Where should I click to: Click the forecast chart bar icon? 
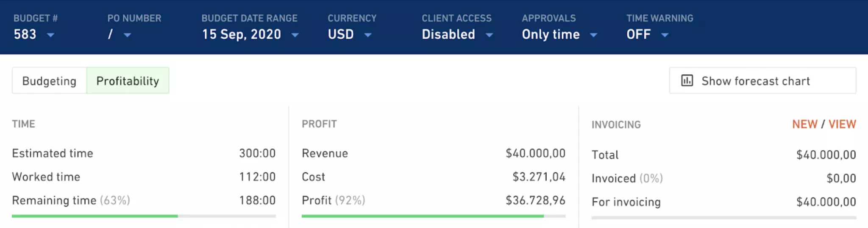pos(687,80)
